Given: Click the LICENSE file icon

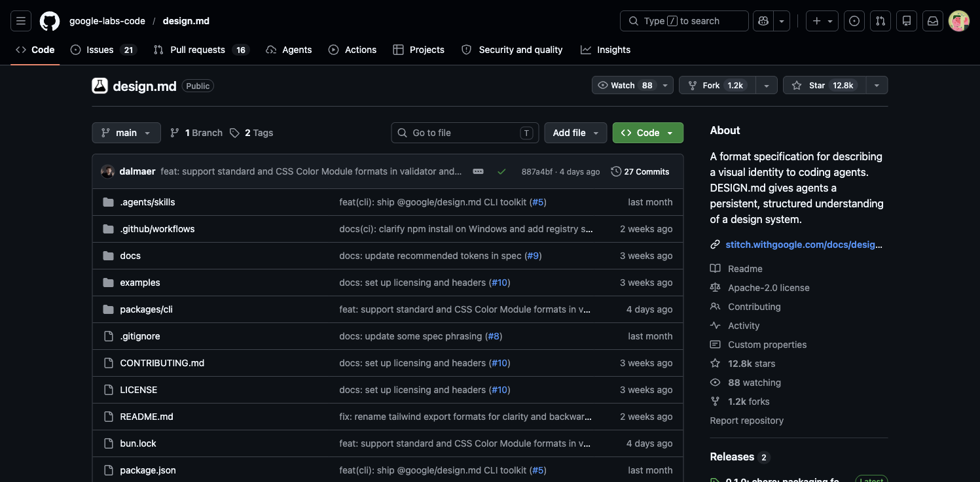Looking at the screenshot, I should [x=109, y=390].
